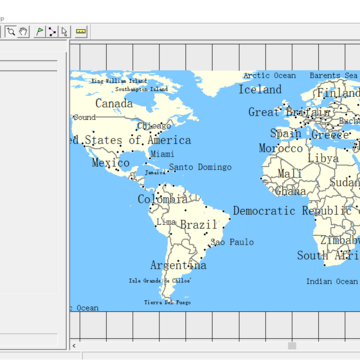
Task: Click the Argentina label on the map
Action: pos(178,265)
